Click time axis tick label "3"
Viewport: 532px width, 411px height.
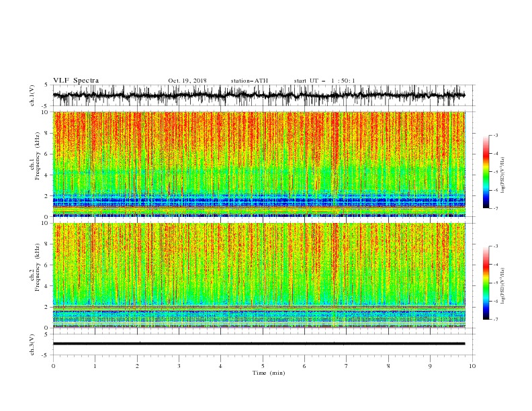point(179,366)
